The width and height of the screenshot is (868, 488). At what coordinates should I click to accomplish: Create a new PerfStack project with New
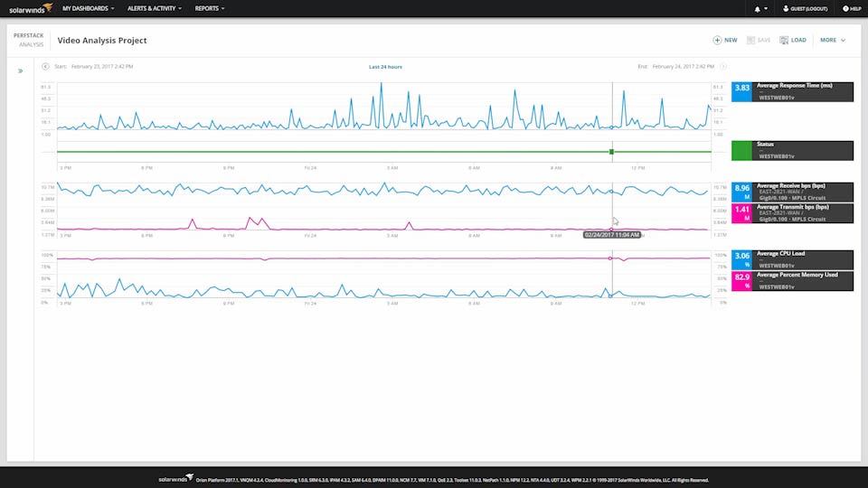coord(724,40)
